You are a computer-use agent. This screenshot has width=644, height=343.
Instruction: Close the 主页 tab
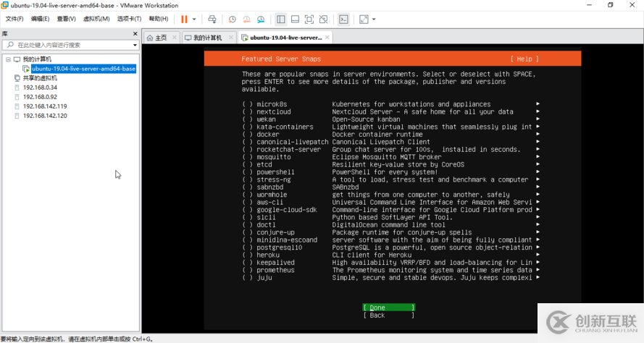[174, 38]
